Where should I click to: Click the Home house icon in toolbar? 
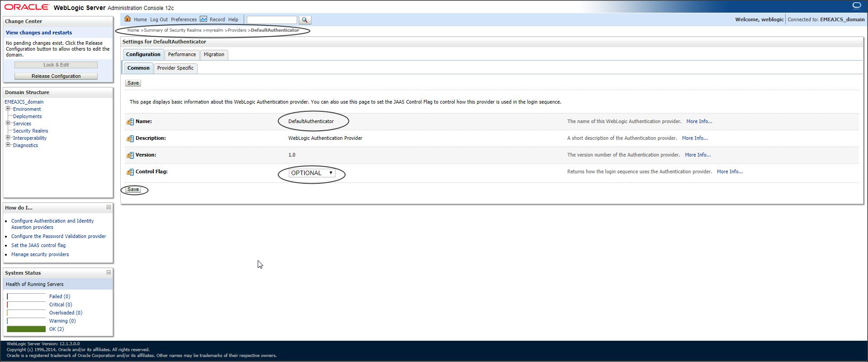127,19
